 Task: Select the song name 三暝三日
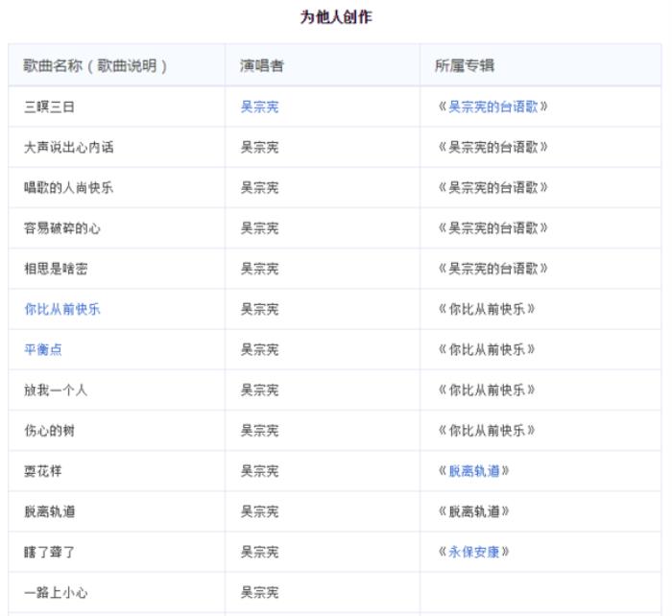(49, 107)
